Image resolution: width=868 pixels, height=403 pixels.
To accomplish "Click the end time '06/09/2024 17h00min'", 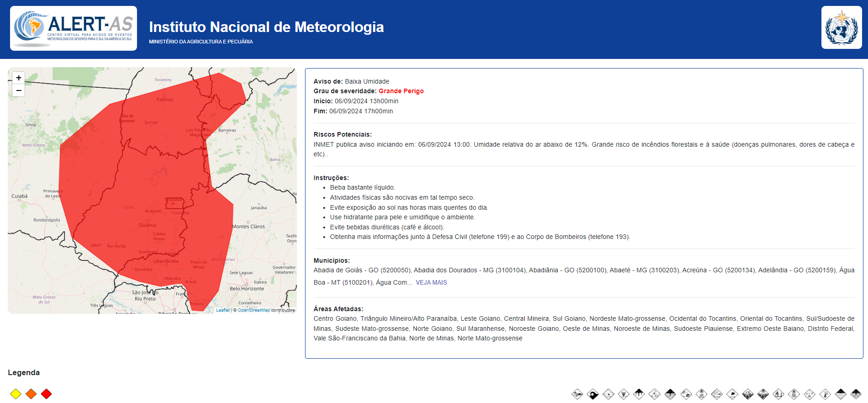I will click(361, 111).
